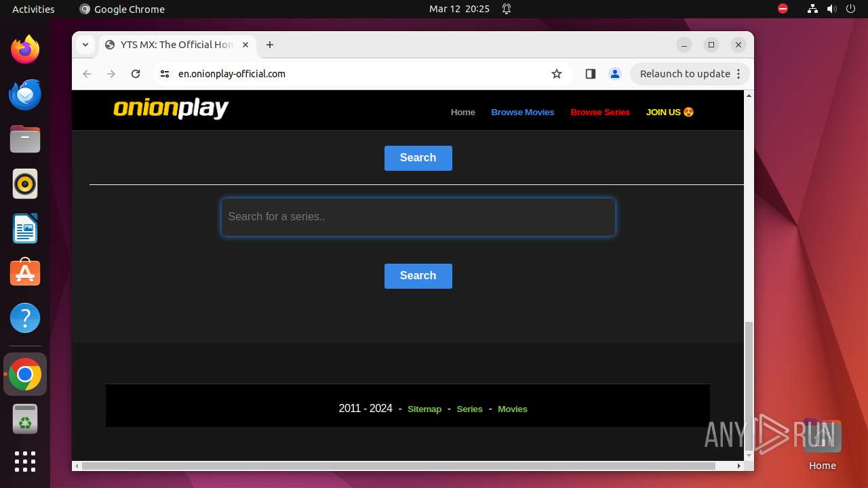Viewport: 868px width, 488px height.
Task: Click Search button below series field
Action: [418, 276]
